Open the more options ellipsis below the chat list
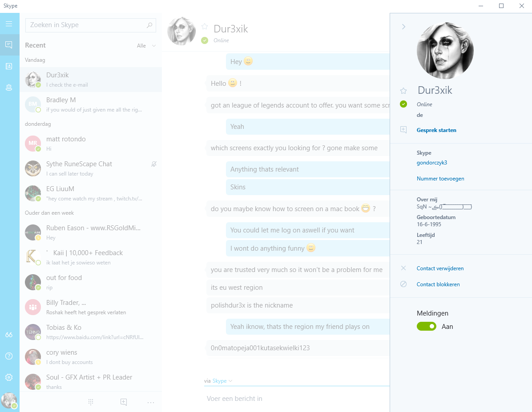Image resolution: width=532 pixels, height=412 pixels. [x=151, y=402]
